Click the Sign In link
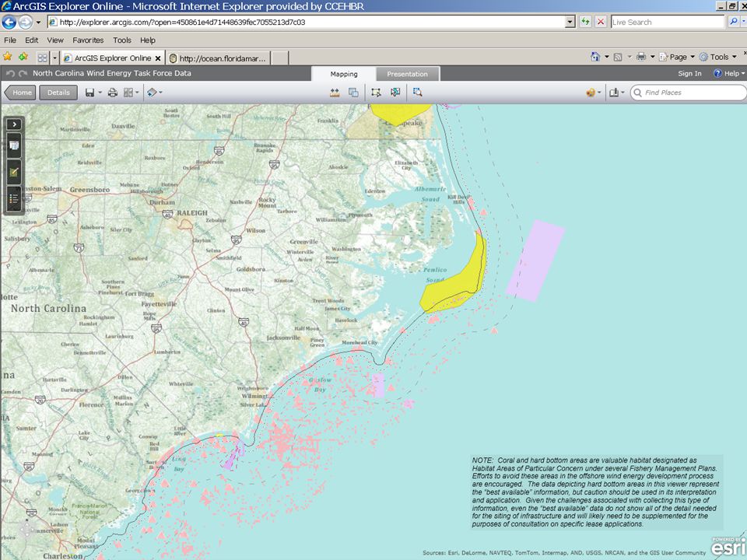Viewport: 747px width, 560px height. [x=689, y=73]
